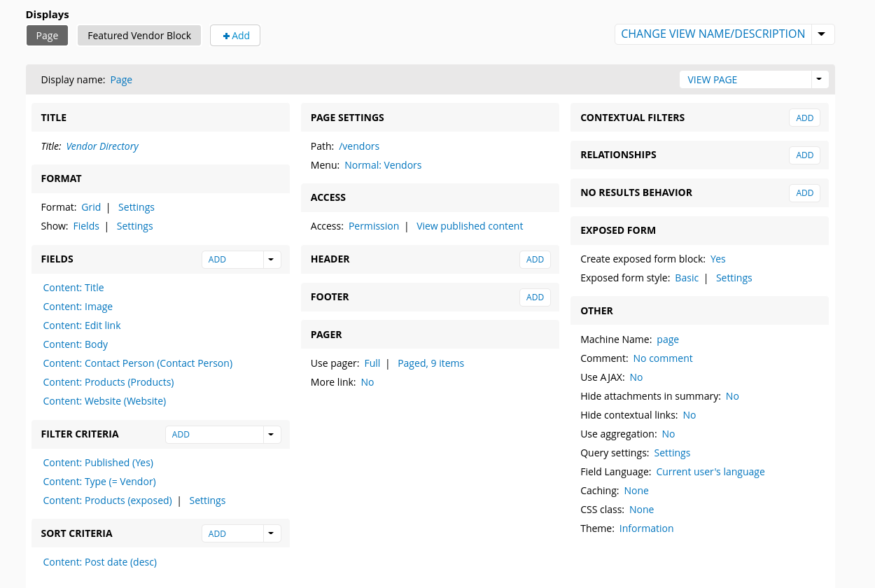Change Caching None setting
This screenshot has height=588, width=875.
point(636,491)
